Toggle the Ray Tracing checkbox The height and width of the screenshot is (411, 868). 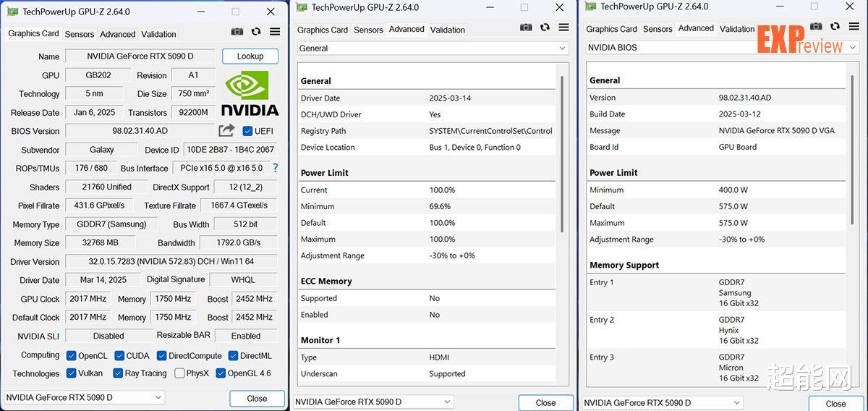click(x=117, y=373)
